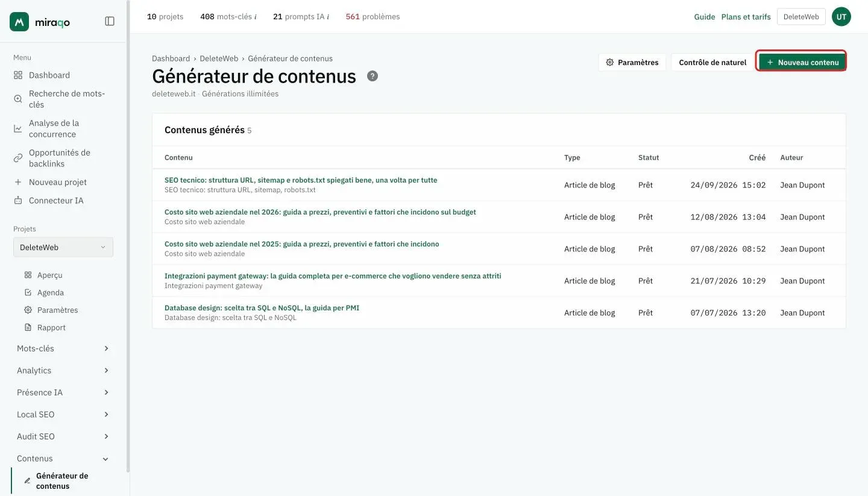868x496 pixels.
Task: Click the gear icon beside sidebar Paramètres
Action: [x=28, y=310]
